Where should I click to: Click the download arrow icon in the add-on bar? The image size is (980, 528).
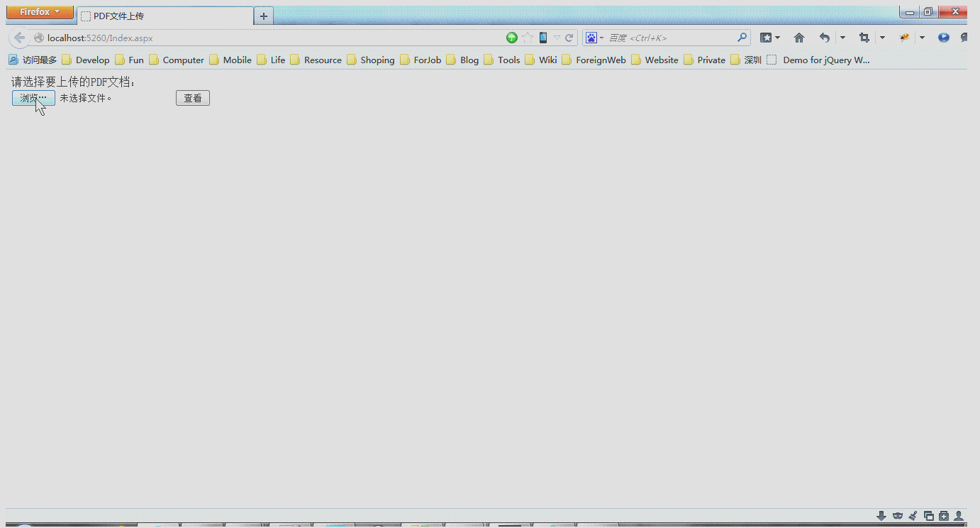[881, 516]
